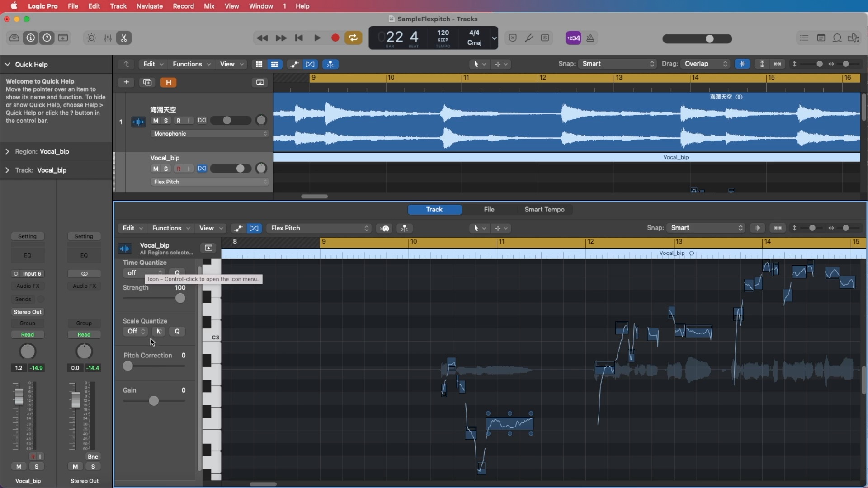Viewport: 868px width, 488px height.
Task: Open the Toolbar display button
Action: pyautogui.click(x=63, y=38)
